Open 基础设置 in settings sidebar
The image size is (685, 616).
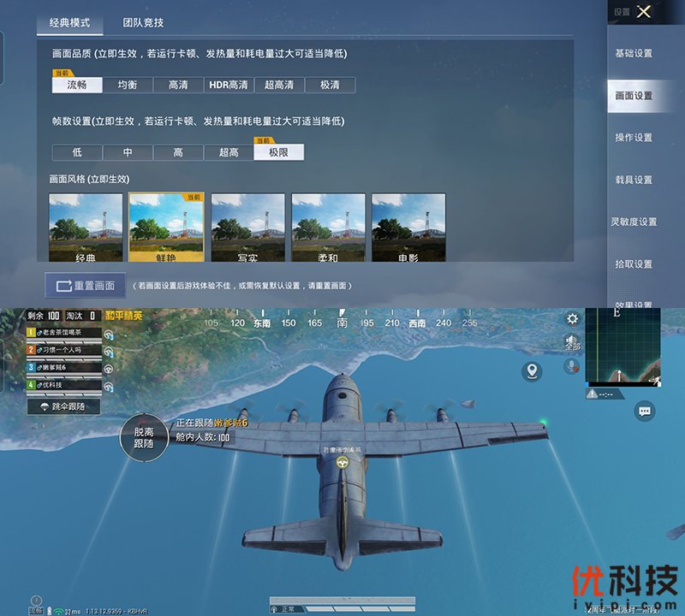(x=634, y=53)
